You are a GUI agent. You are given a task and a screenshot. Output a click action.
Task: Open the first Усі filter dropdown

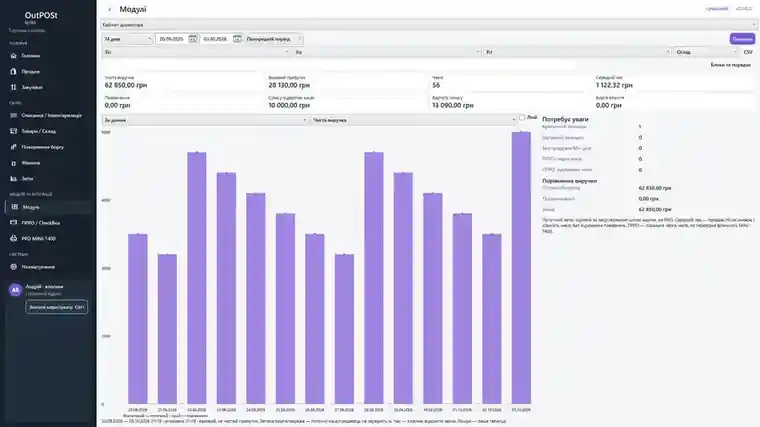coord(196,52)
